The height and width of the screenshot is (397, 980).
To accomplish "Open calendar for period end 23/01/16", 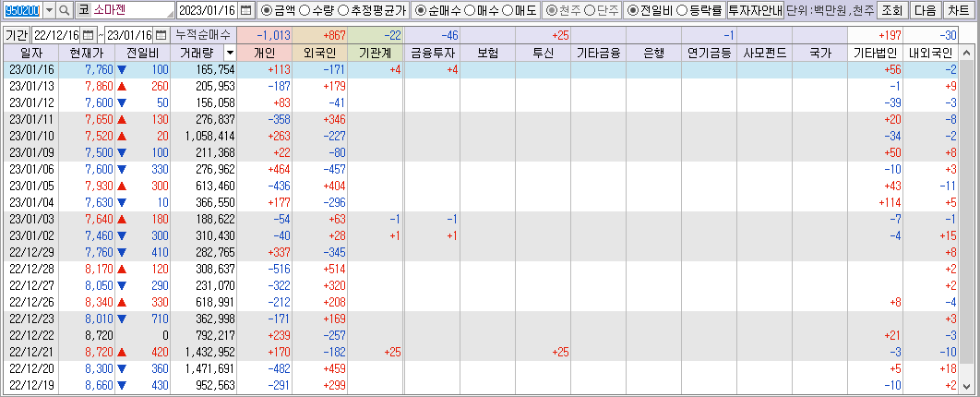I will [161, 35].
